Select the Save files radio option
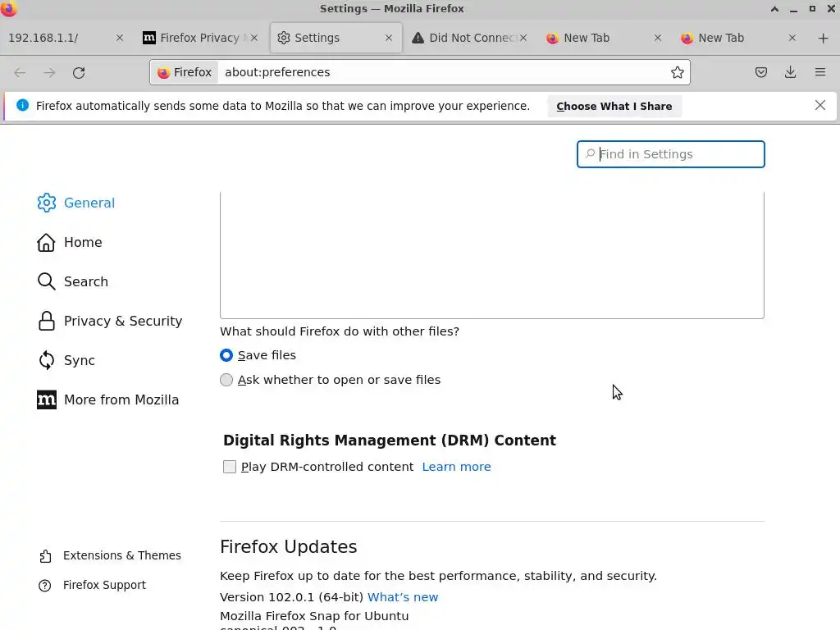This screenshot has height=630, width=840. point(226,355)
